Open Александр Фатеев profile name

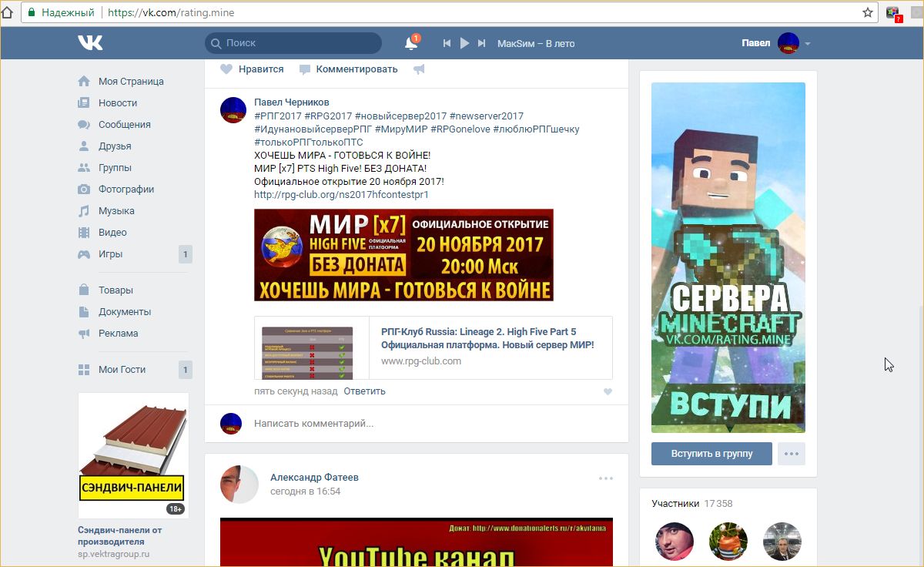pos(314,477)
